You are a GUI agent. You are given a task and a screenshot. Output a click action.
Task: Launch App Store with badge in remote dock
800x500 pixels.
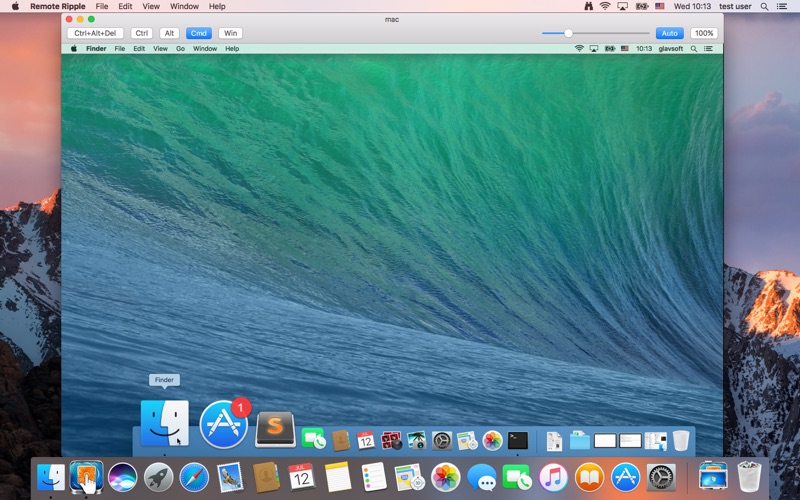224,424
